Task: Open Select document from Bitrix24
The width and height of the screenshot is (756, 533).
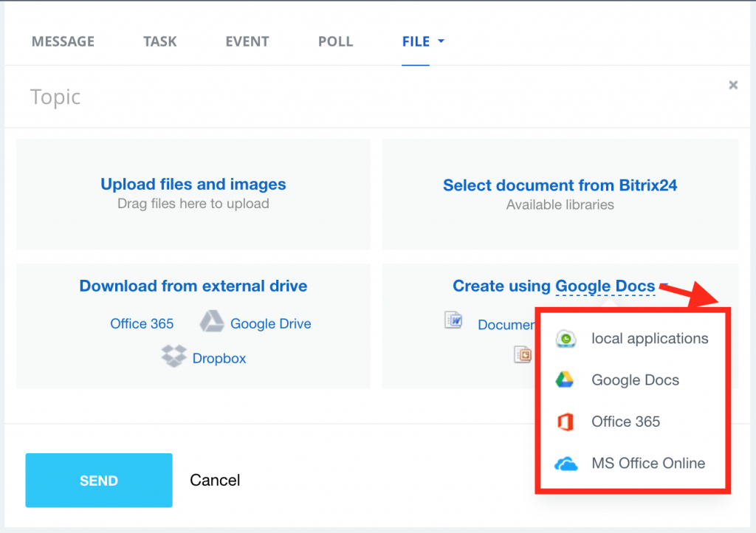Action: coord(560,185)
